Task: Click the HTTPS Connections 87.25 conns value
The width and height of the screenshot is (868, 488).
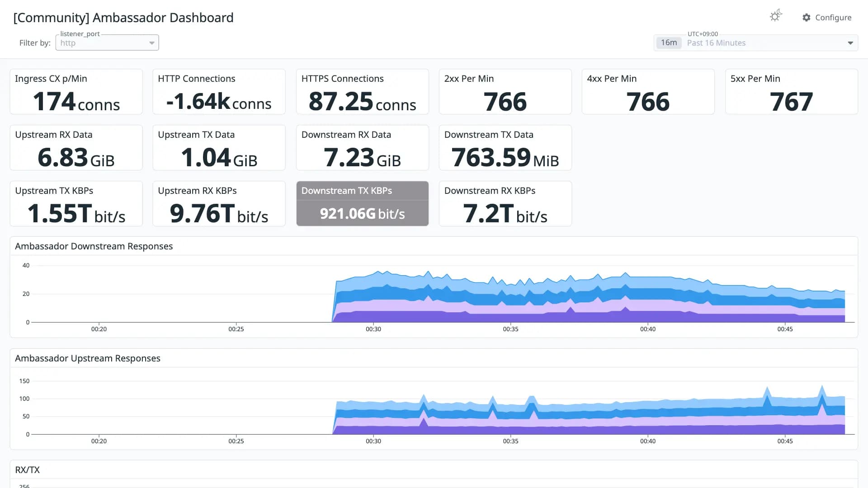Action: [x=362, y=101]
